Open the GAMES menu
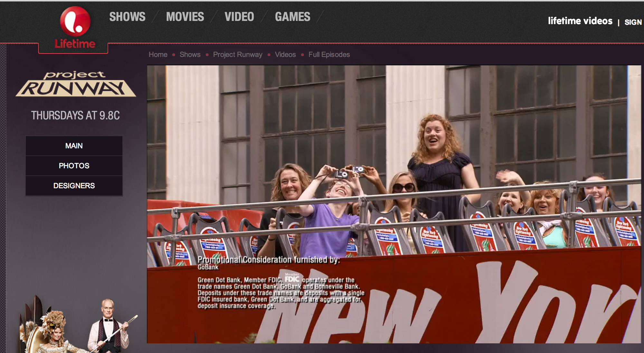644x353 pixels. 292,17
